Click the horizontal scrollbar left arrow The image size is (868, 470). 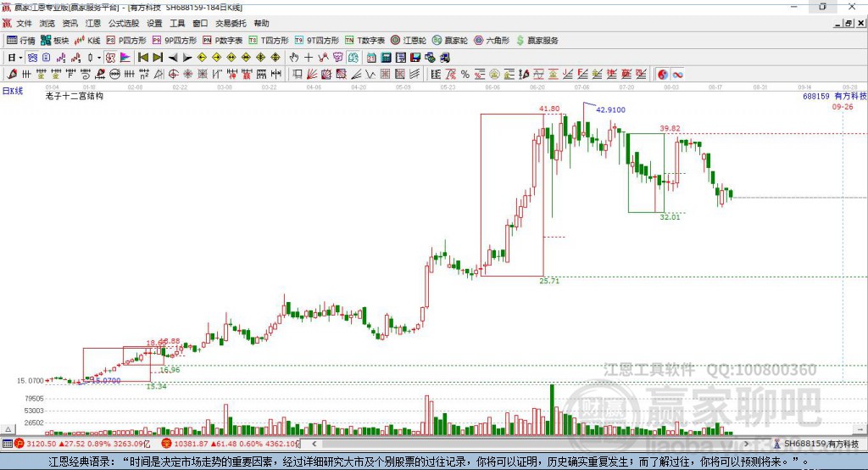(x=314, y=444)
